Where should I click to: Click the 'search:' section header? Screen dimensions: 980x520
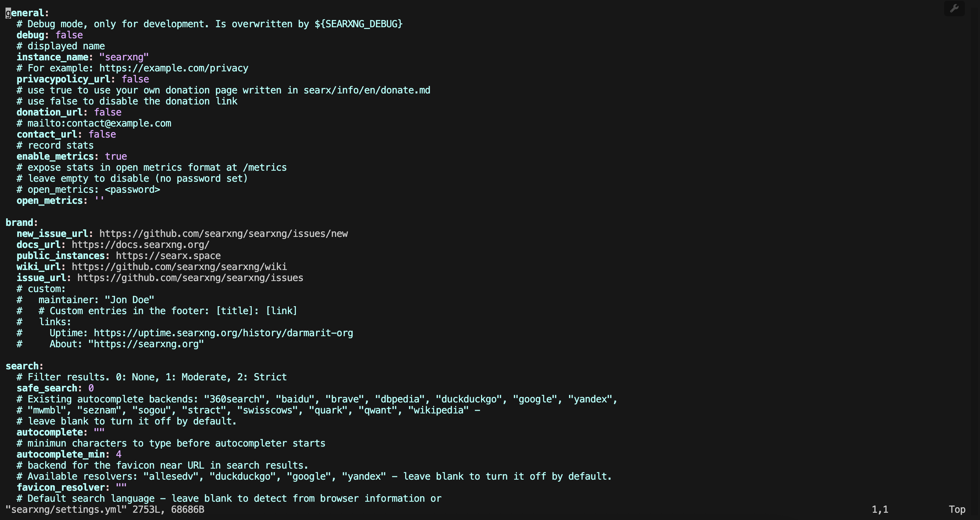click(x=24, y=366)
